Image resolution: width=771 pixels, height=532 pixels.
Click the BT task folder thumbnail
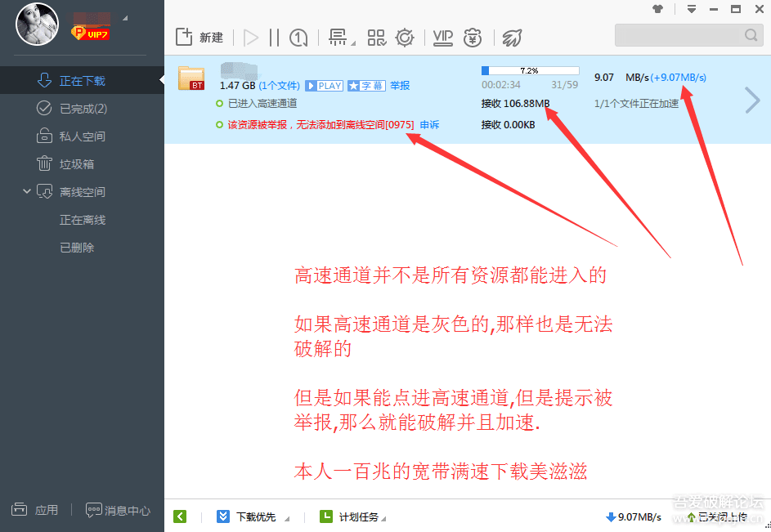[x=191, y=79]
